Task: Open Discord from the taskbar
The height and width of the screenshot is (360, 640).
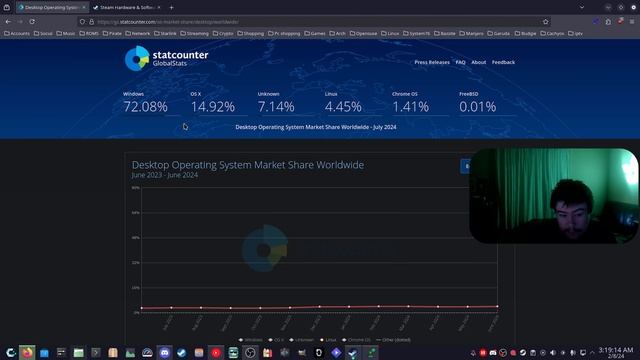Action: pos(164,353)
